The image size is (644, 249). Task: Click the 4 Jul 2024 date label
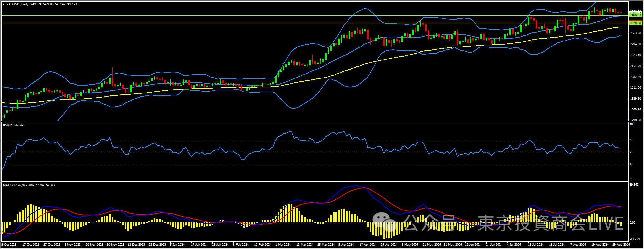pos(514,245)
